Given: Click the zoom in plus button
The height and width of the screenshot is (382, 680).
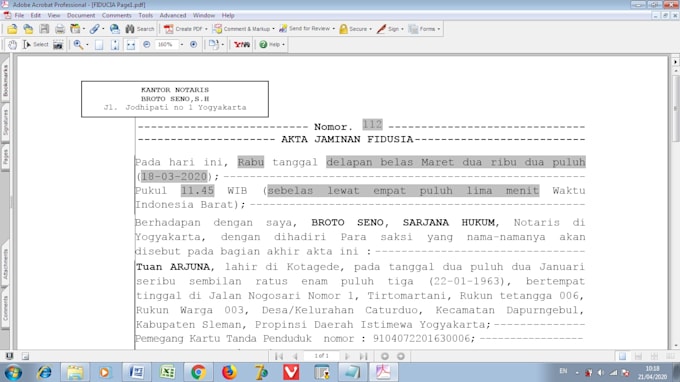Looking at the screenshot, I should 193,45.
